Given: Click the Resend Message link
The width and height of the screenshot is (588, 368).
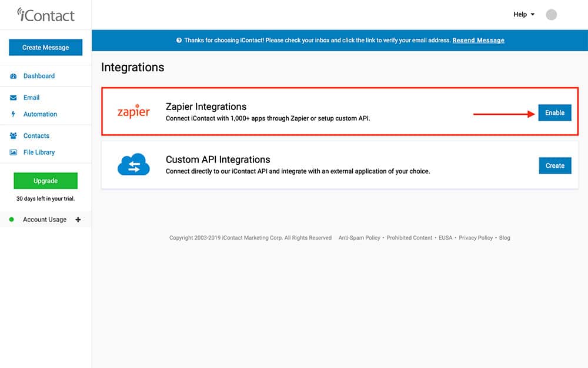Looking at the screenshot, I should click(478, 40).
